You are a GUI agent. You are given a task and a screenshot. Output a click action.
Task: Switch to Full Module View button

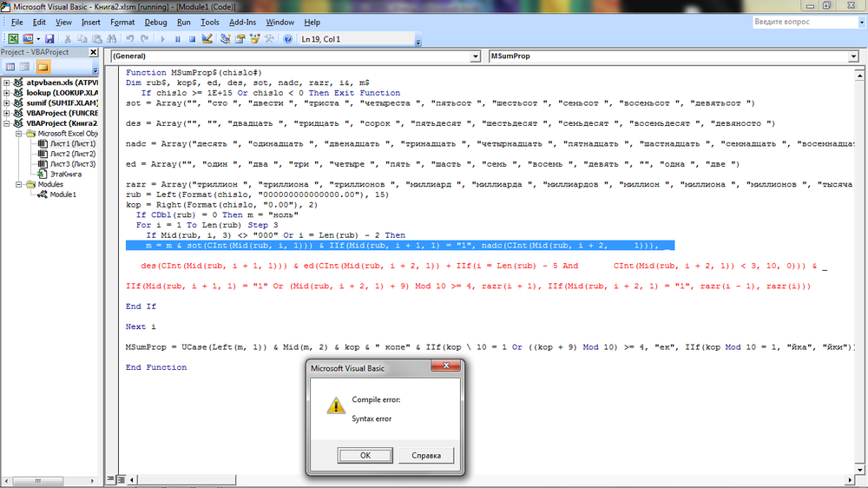(x=122, y=479)
